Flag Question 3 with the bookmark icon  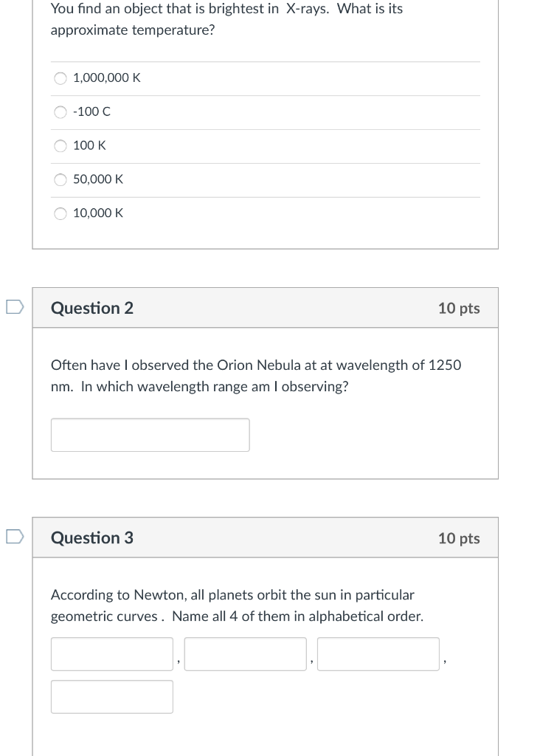[15, 536]
